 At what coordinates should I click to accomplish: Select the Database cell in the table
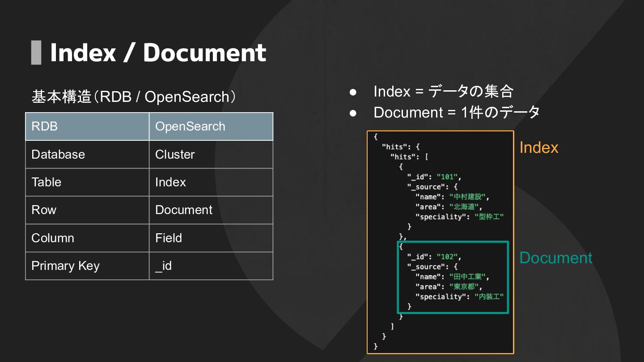click(x=87, y=155)
